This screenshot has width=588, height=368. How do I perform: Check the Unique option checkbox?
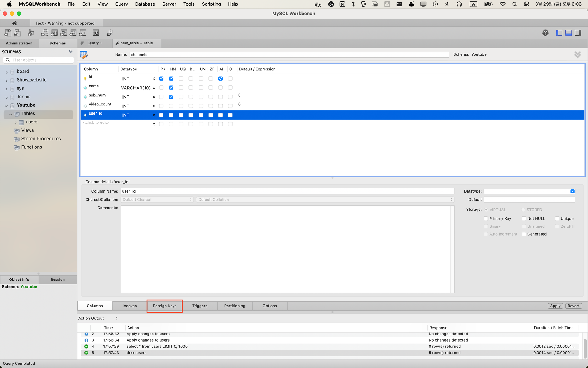[557, 218]
